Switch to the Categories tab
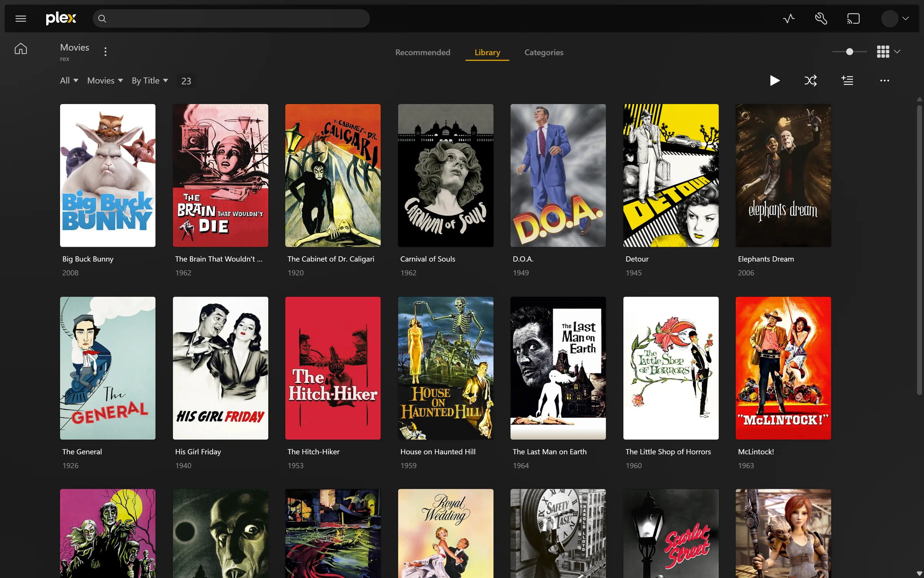The height and width of the screenshot is (578, 924). [x=544, y=52]
